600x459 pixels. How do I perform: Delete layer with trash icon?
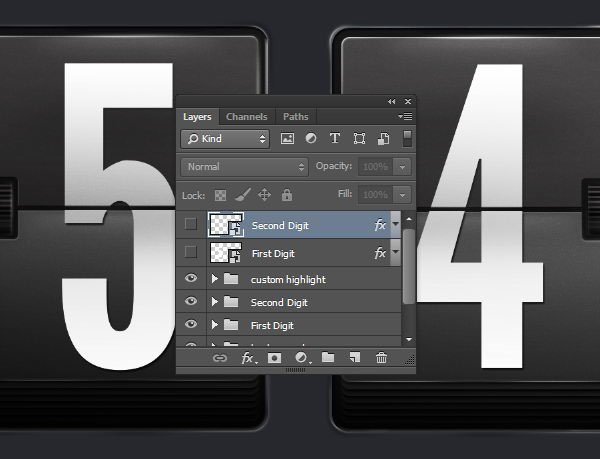[381, 358]
